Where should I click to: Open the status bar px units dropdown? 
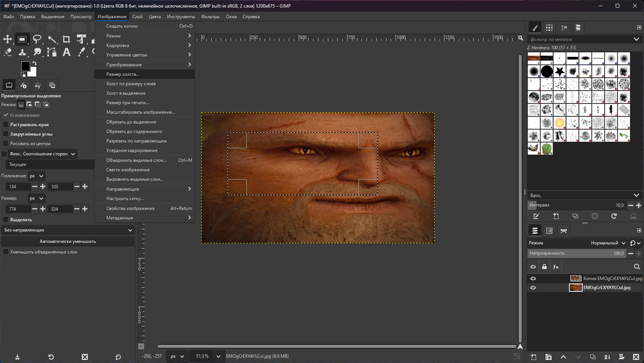tap(177, 356)
